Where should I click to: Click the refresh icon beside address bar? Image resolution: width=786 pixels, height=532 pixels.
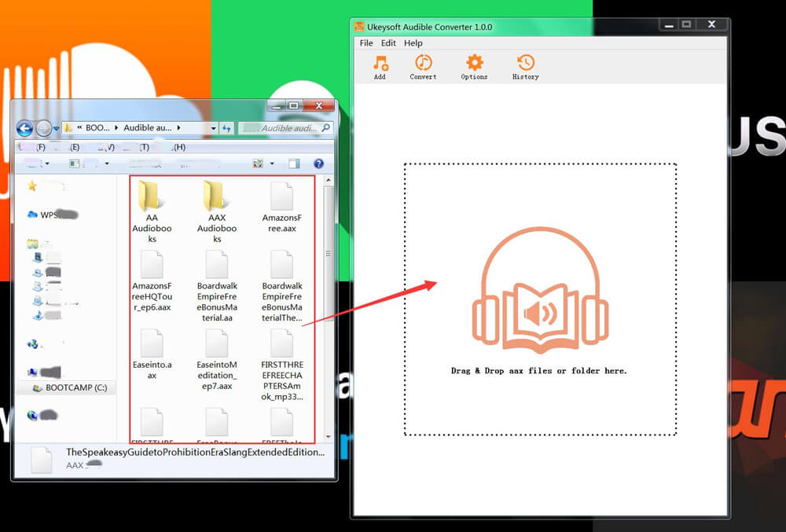[x=227, y=128]
